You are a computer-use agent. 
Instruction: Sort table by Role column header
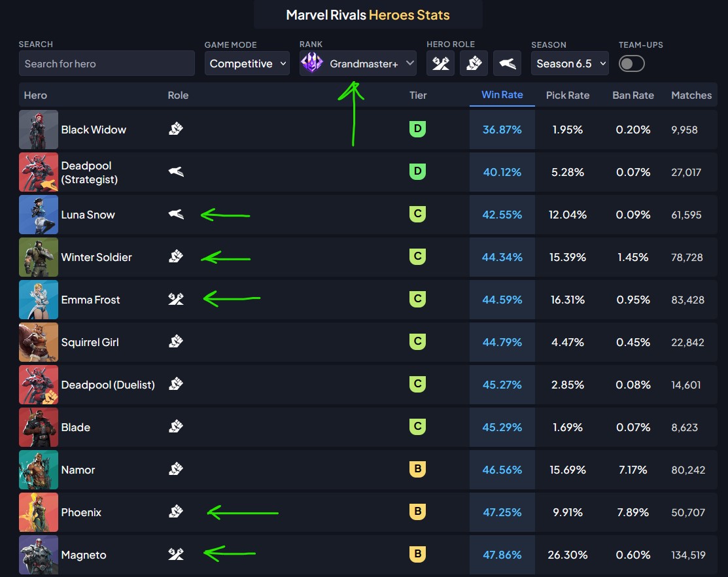tap(178, 95)
